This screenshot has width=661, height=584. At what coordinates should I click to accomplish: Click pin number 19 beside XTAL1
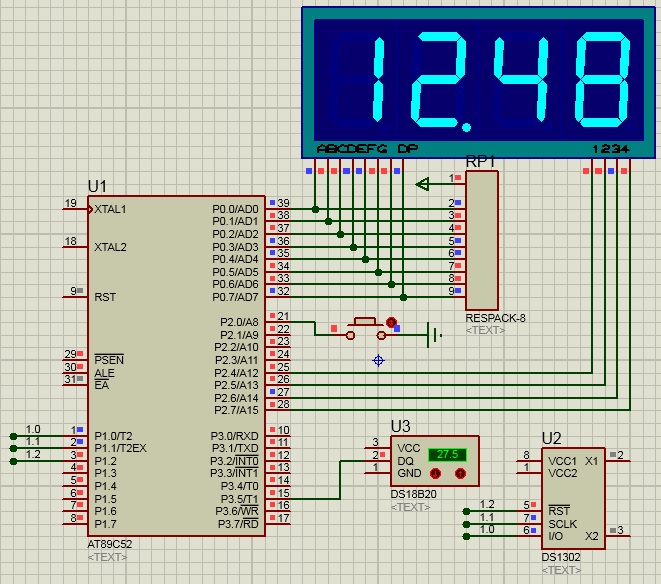pos(70,203)
